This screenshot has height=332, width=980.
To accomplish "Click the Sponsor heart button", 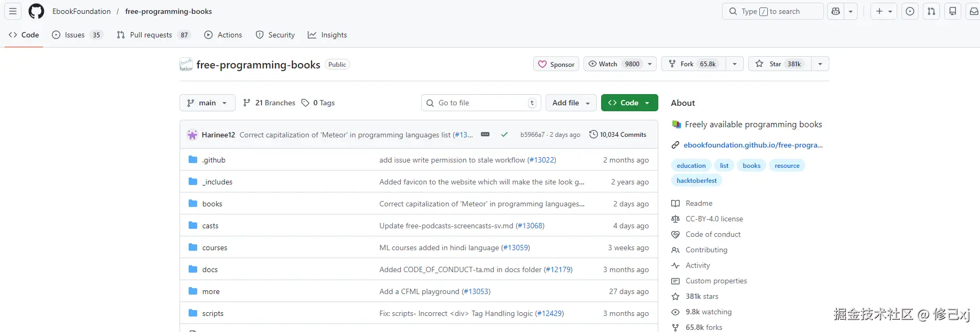I will (x=556, y=64).
